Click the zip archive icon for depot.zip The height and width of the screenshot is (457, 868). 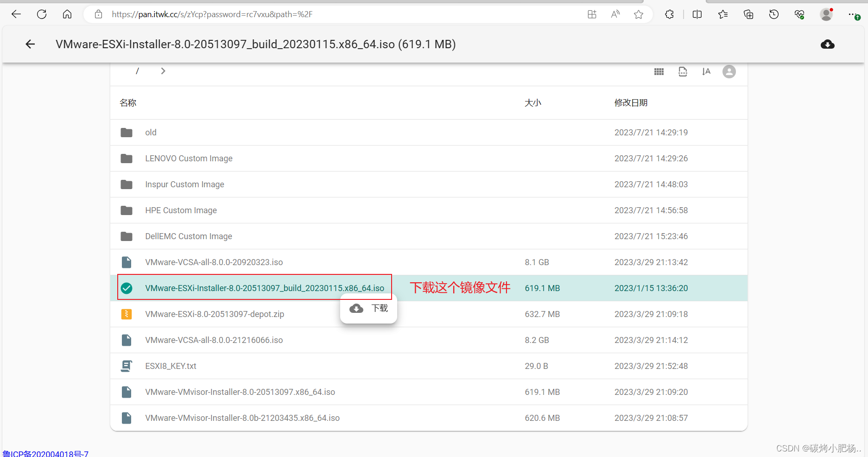[x=127, y=314]
